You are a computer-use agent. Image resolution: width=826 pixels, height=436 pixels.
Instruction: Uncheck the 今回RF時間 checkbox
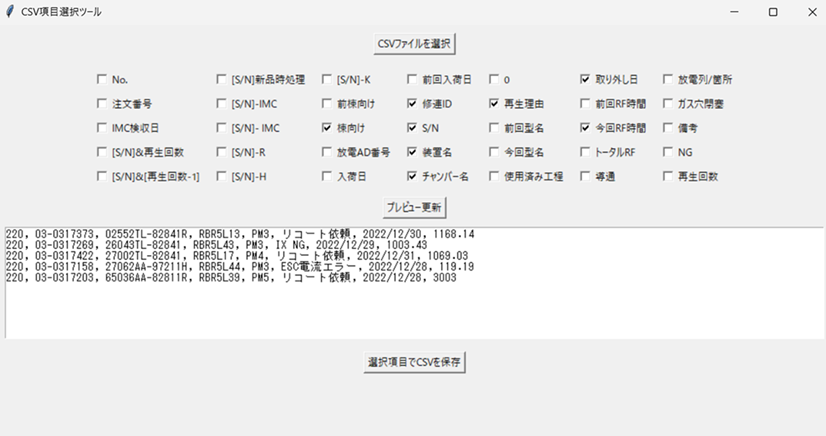coord(585,128)
